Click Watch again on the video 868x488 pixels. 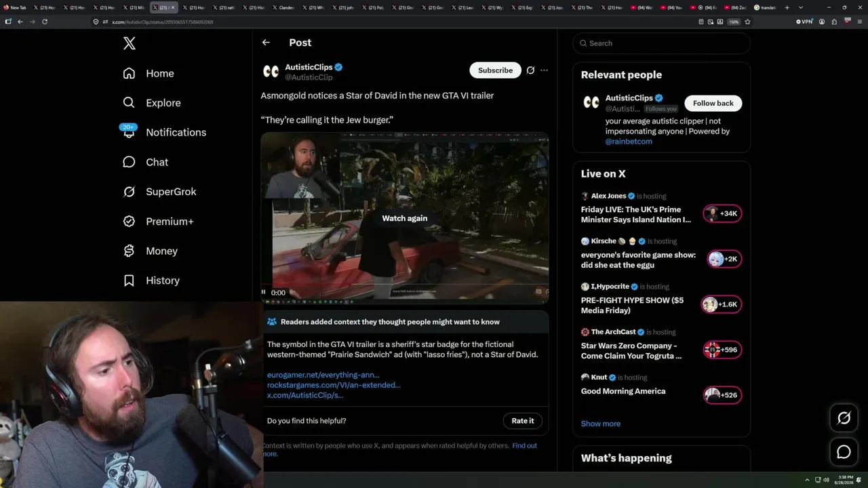pyautogui.click(x=405, y=218)
